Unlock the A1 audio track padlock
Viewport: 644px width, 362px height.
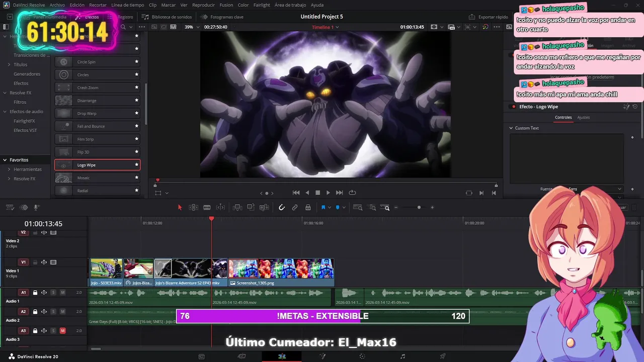point(35,292)
